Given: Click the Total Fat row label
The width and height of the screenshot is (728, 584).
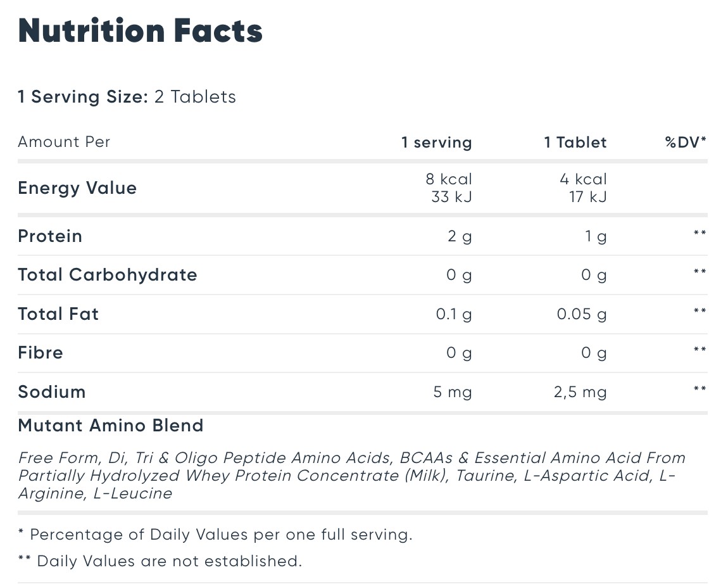Looking at the screenshot, I should (x=58, y=314).
